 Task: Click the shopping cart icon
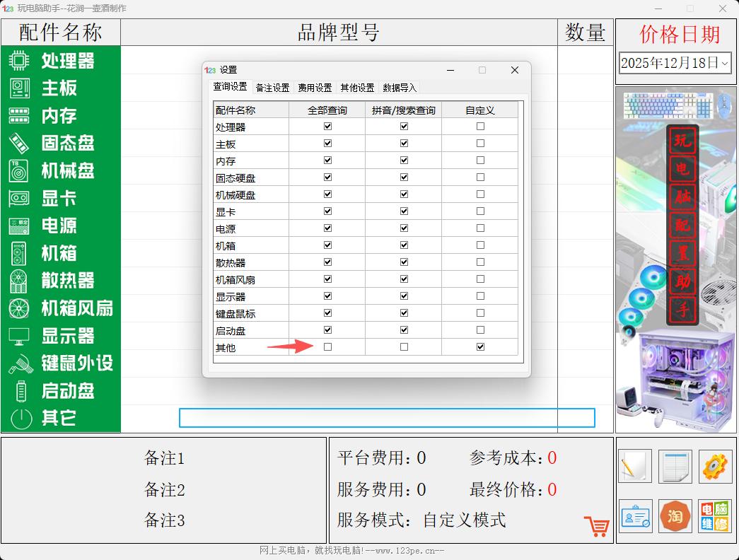click(x=596, y=526)
